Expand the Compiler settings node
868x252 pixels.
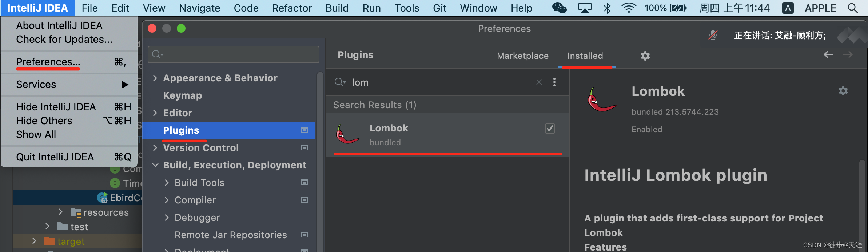click(167, 200)
